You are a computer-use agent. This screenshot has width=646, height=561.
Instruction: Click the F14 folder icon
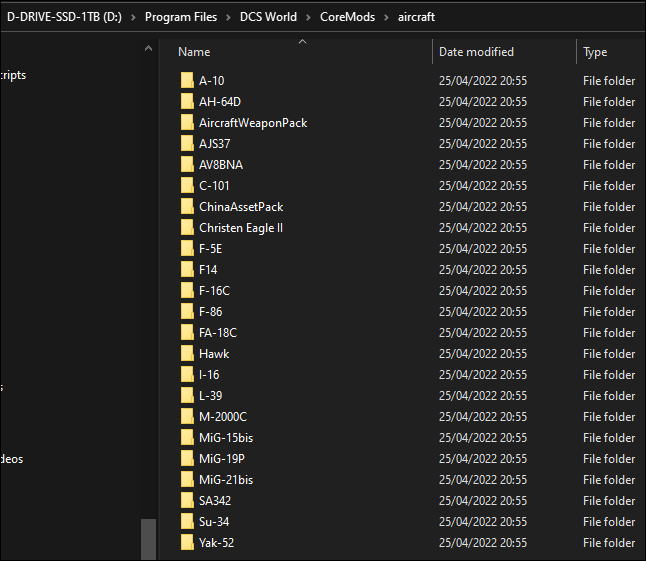[x=187, y=269]
